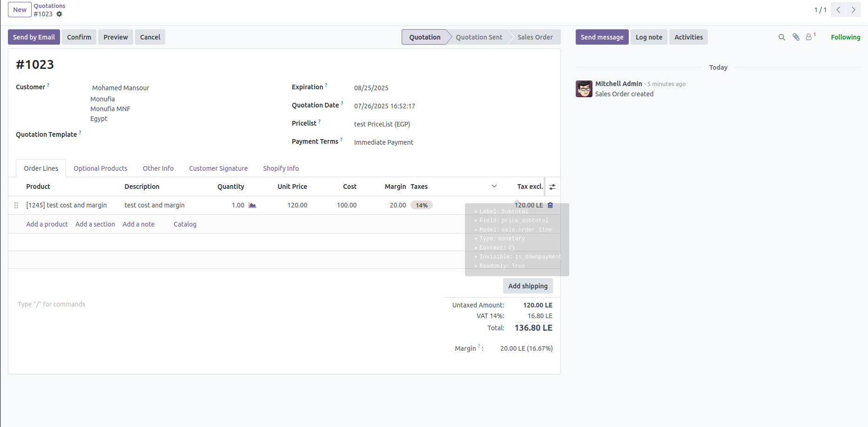Sort by Product column header
The height and width of the screenshot is (427, 868).
point(38,187)
